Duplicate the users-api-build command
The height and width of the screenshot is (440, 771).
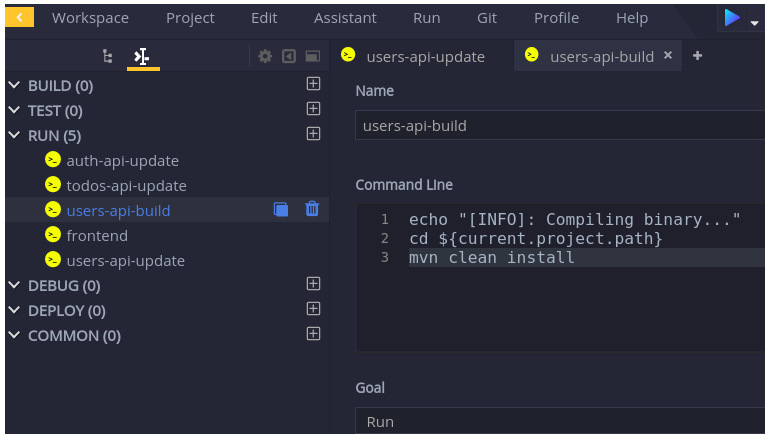pos(281,209)
